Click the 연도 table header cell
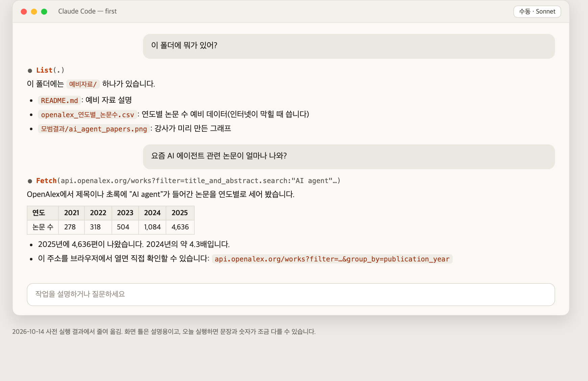 [x=43, y=213]
